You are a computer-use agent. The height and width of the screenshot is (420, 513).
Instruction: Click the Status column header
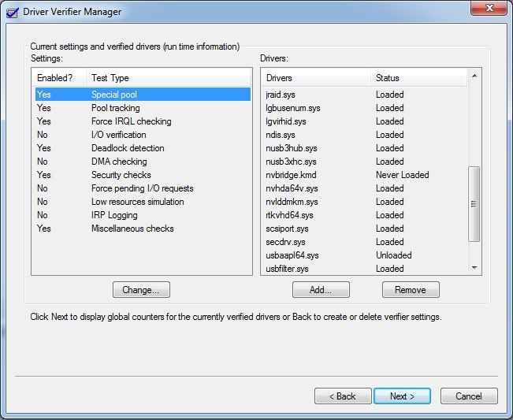418,78
